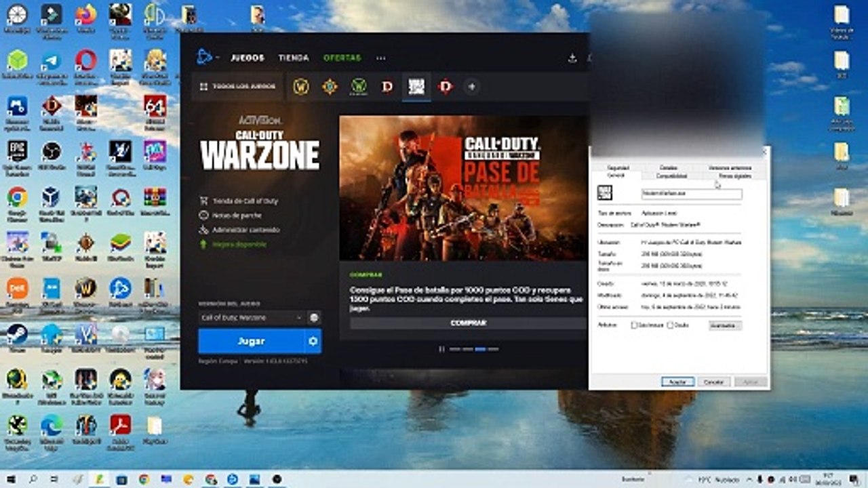Click the blue Jugar button
The width and height of the screenshot is (868, 488).
(251, 342)
